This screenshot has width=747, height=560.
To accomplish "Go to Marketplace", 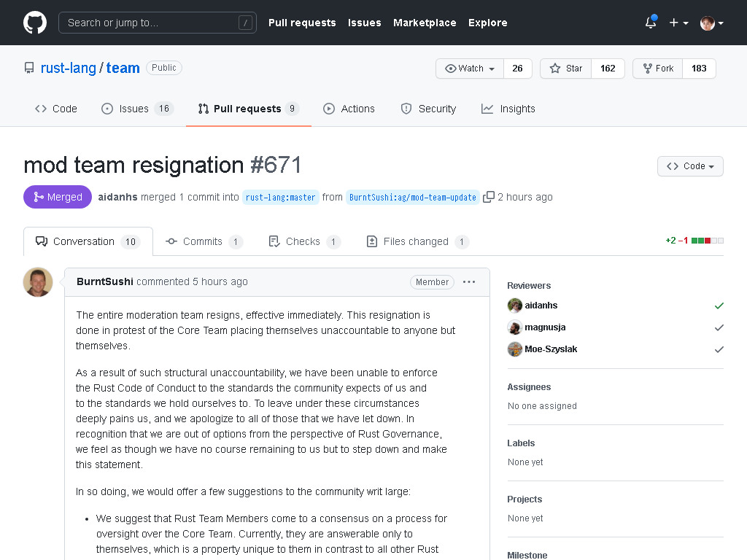I will [425, 23].
